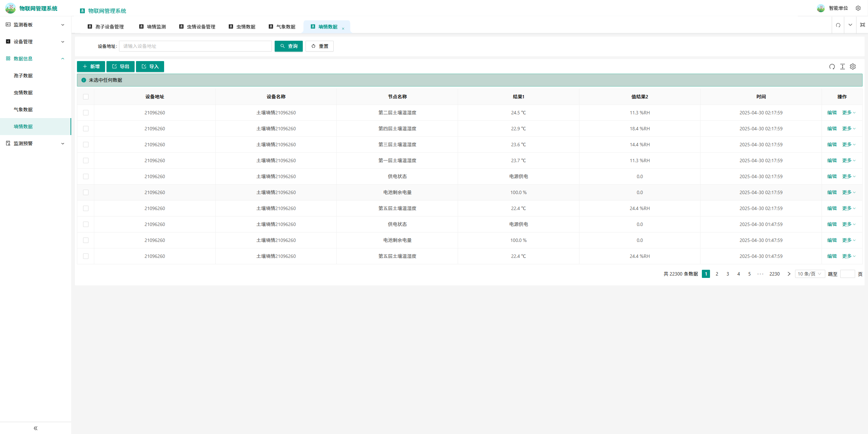The width and height of the screenshot is (868, 434).
Task: Open the top-right system settings gear
Action: click(858, 8)
